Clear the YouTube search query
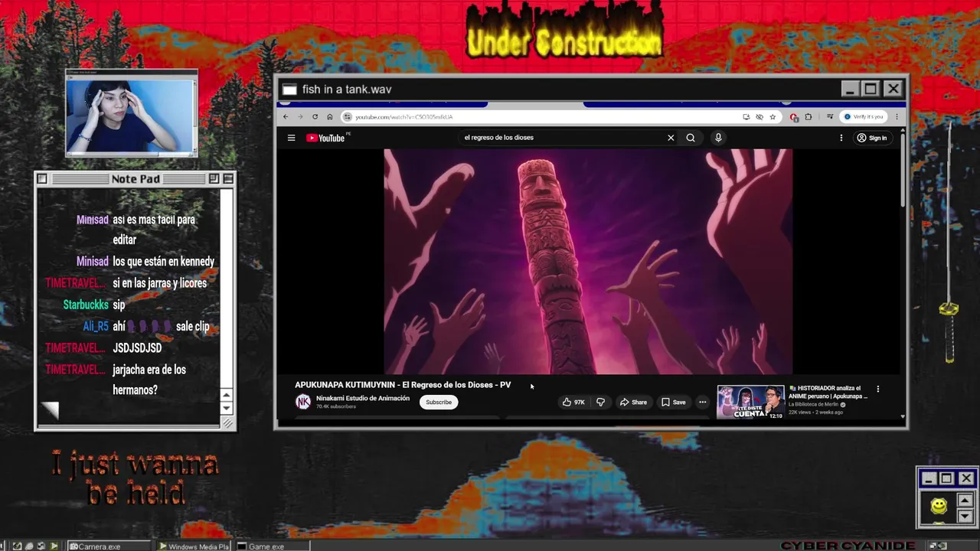Viewport: 980px width, 551px height. click(671, 138)
